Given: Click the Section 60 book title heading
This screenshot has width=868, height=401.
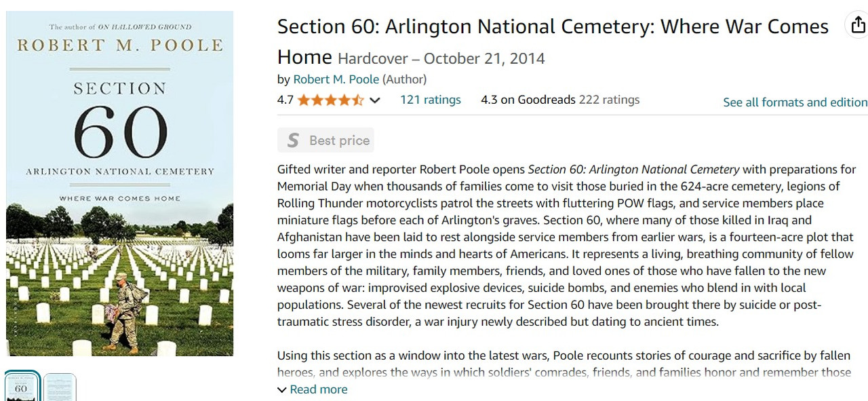Looking at the screenshot, I should click(553, 41).
